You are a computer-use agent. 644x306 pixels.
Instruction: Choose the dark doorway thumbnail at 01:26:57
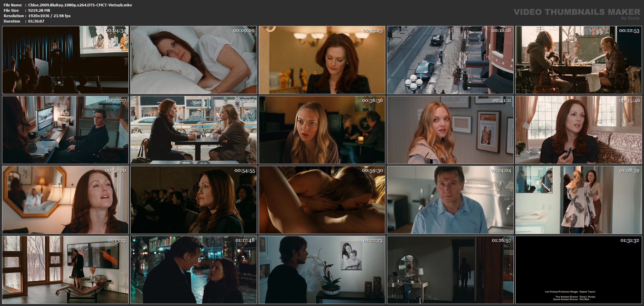coord(450,270)
